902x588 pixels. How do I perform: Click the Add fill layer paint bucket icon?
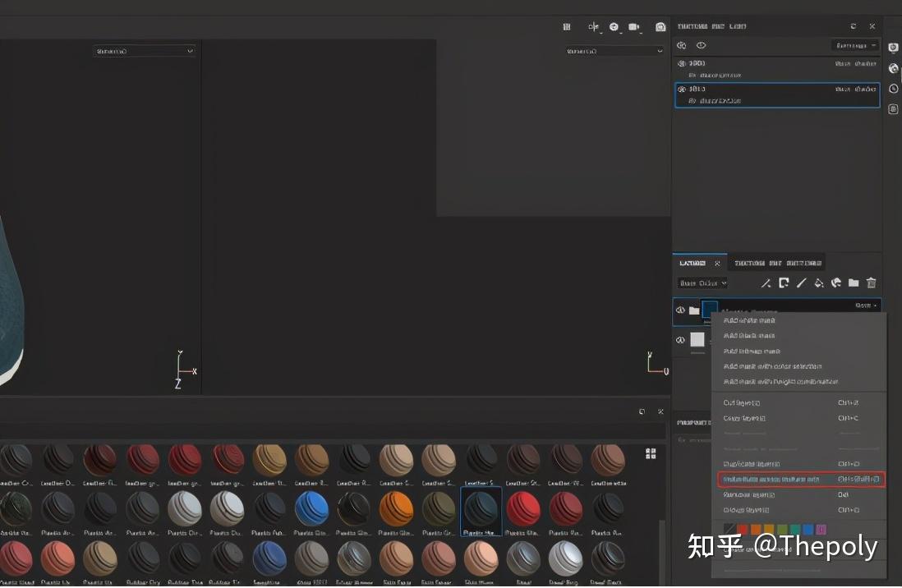819,283
